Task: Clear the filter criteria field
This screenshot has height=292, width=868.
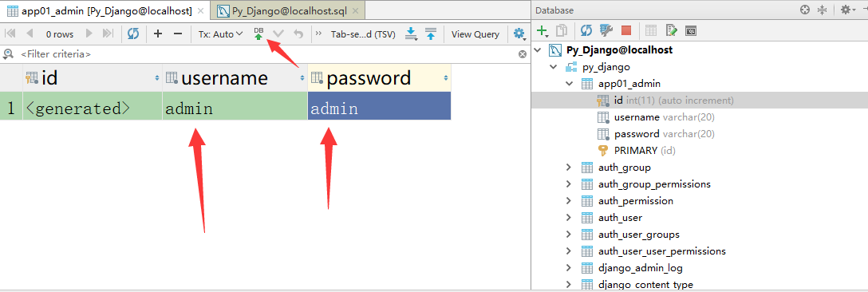Action: (522, 54)
